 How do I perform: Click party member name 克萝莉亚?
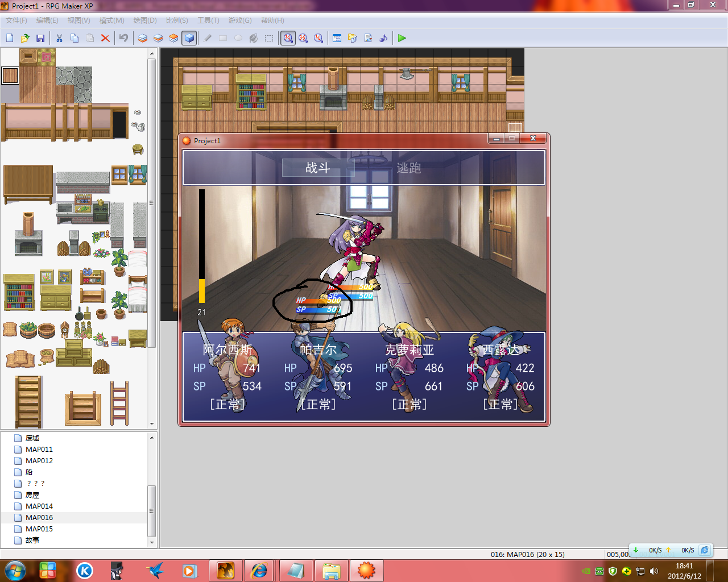[409, 350]
